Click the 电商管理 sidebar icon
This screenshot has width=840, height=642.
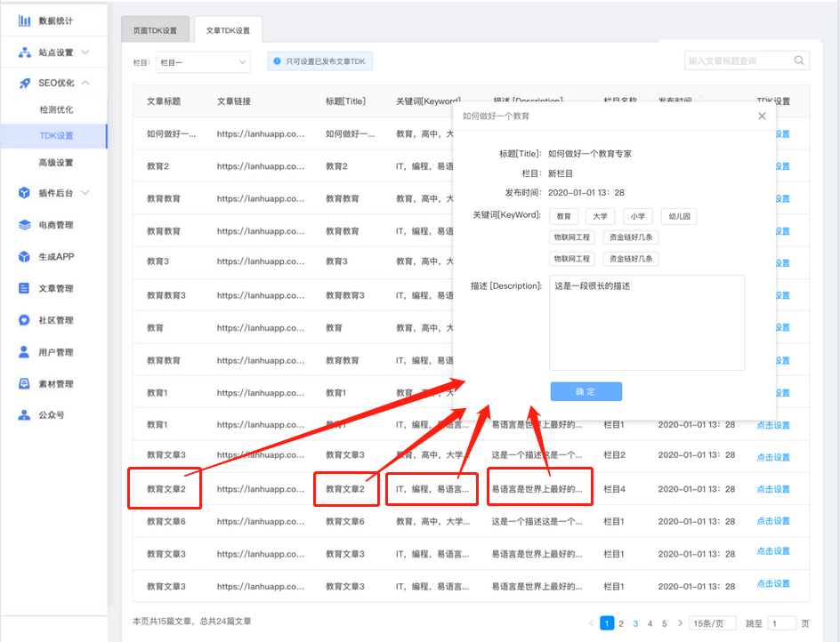point(24,225)
